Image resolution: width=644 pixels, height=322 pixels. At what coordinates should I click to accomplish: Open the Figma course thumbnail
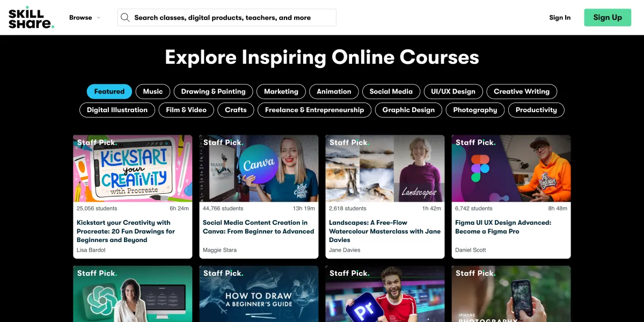(x=511, y=169)
